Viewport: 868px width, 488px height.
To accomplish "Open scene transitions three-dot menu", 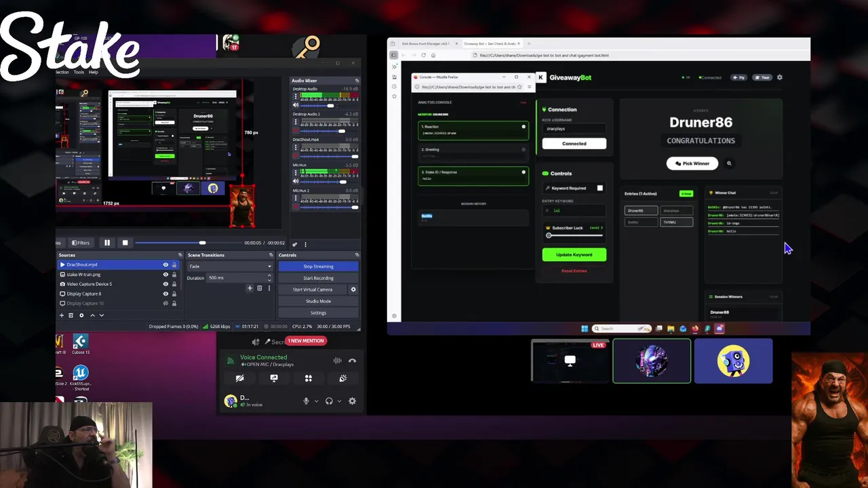I will click(x=269, y=288).
